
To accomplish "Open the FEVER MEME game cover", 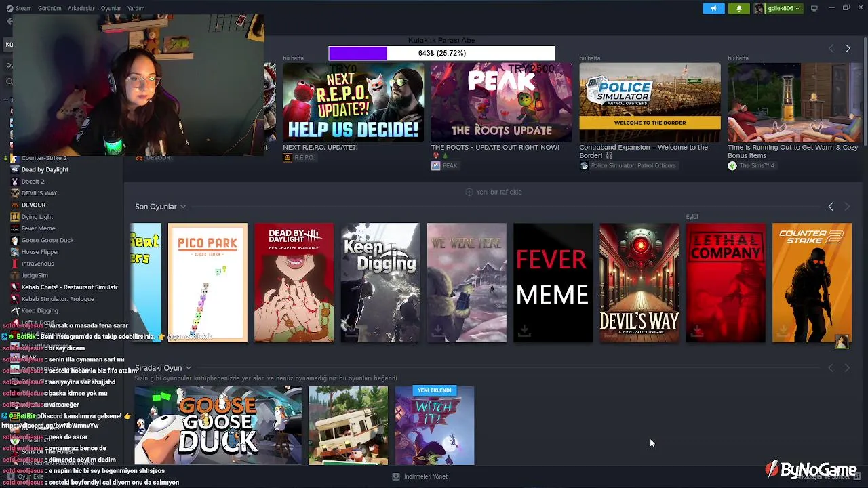I will (x=553, y=283).
